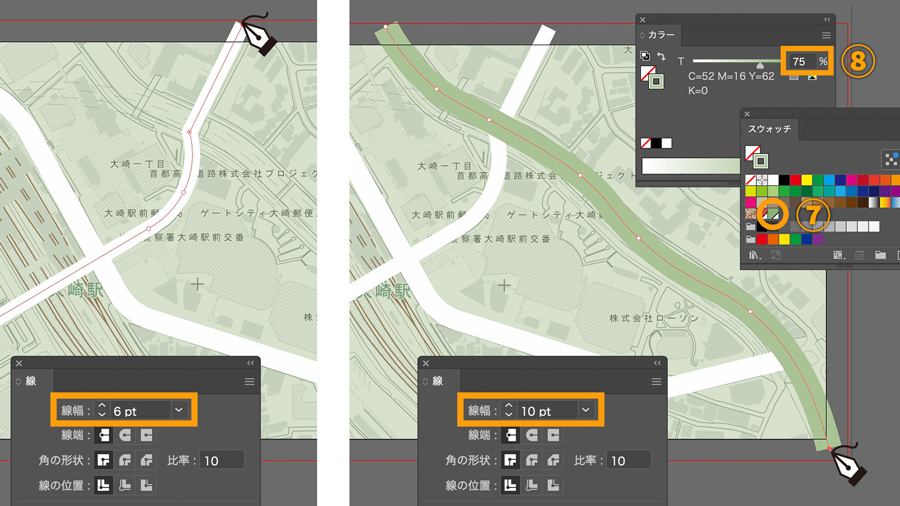
Task: Open Swatch Libraries menu icon
Action: coord(755,255)
